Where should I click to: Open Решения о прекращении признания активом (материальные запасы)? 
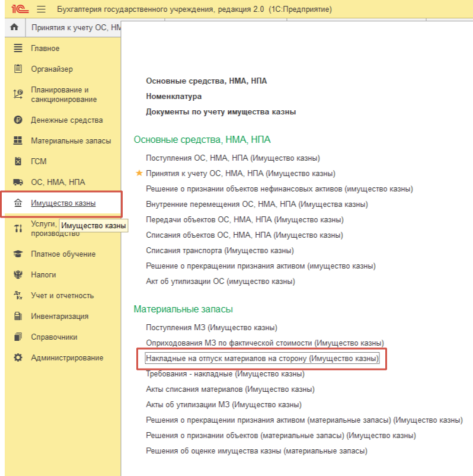pyautogui.click(x=304, y=420)
